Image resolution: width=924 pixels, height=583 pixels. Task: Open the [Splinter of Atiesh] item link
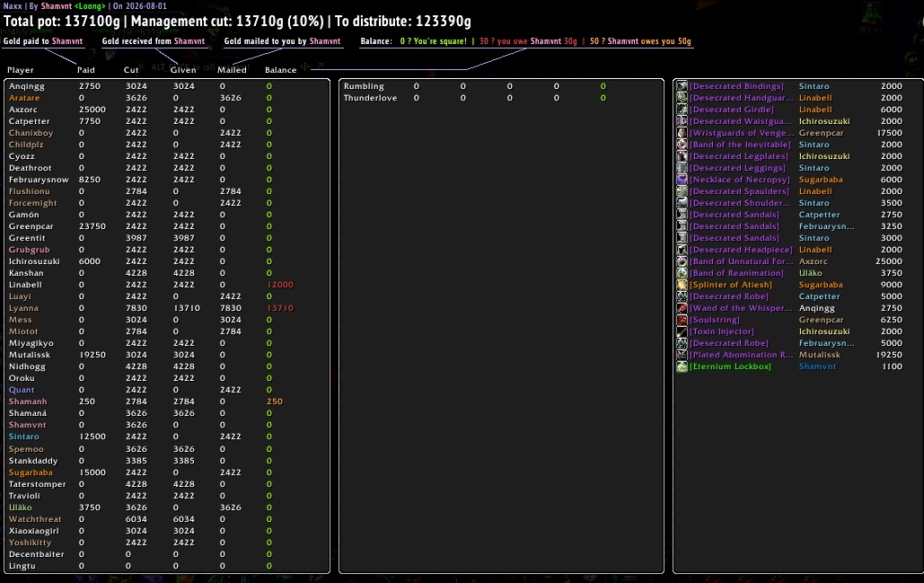[731, 285]
